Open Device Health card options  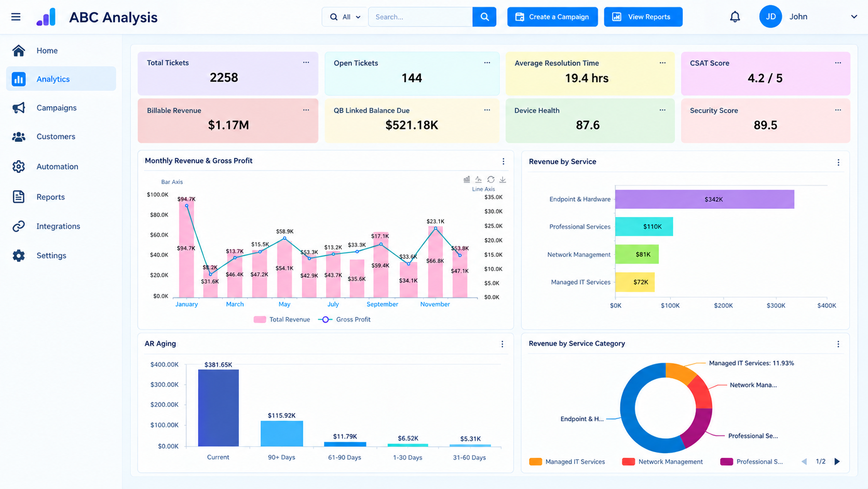click(662, 110)
